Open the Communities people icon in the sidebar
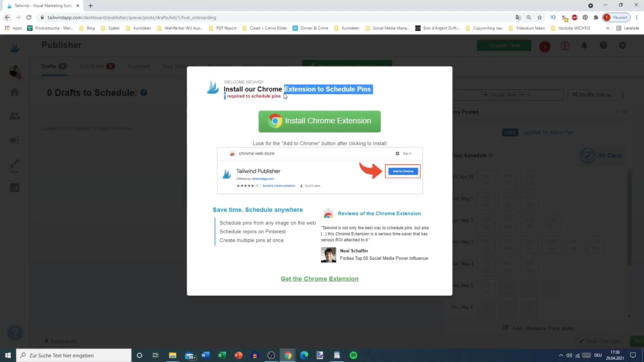Screen dimensions: 644x362 pos(14,116)
